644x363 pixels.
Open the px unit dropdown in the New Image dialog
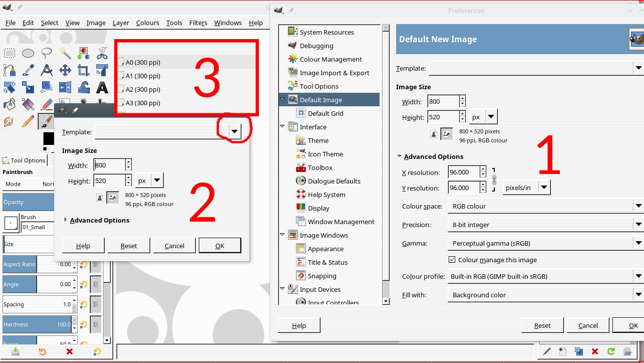pos(149,180)
